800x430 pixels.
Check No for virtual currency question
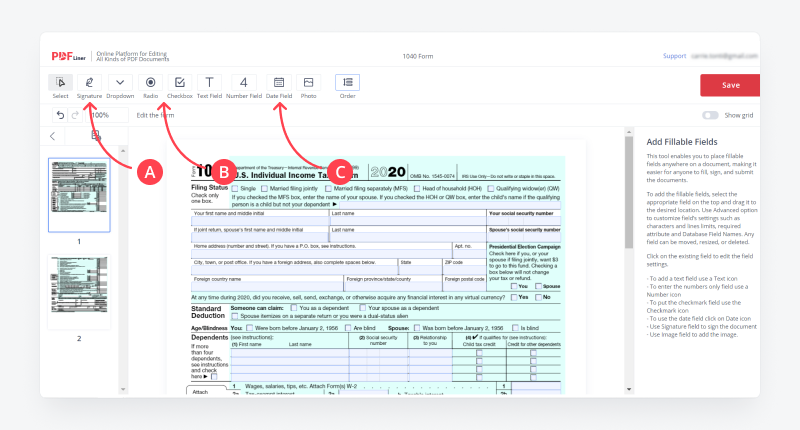(x=538, y=297)
